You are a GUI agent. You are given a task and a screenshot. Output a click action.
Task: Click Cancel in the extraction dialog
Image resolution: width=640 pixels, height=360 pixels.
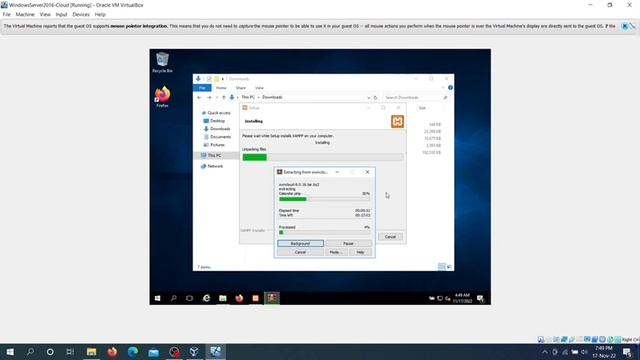300,252
